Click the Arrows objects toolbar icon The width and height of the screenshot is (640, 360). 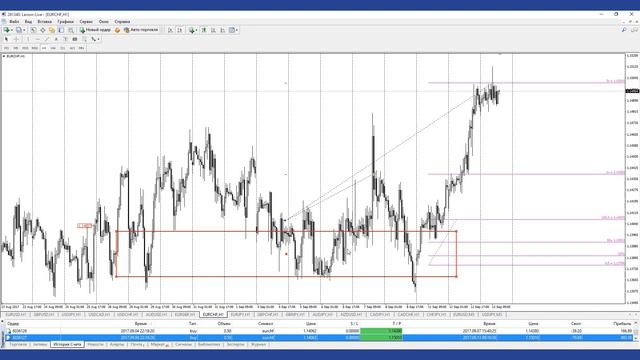point(93,39)
